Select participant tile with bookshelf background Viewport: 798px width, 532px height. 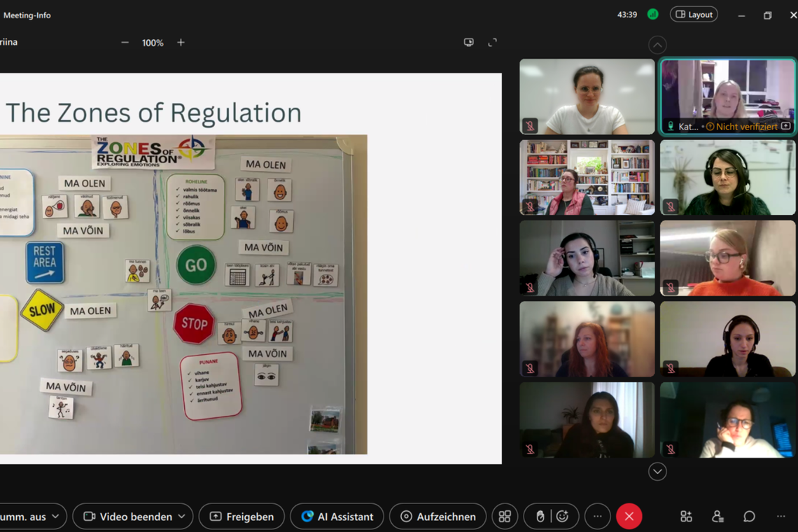coord(587,177)
